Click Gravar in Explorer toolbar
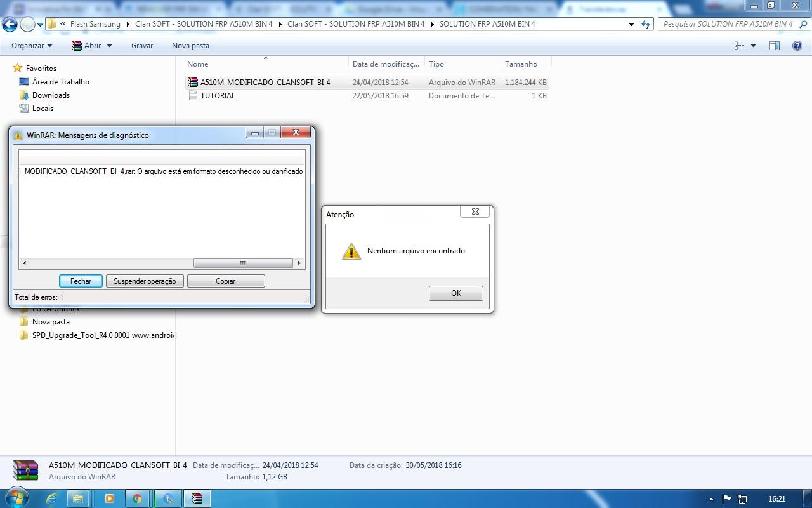The image size is (812, 508). click(x=142, y=46)
